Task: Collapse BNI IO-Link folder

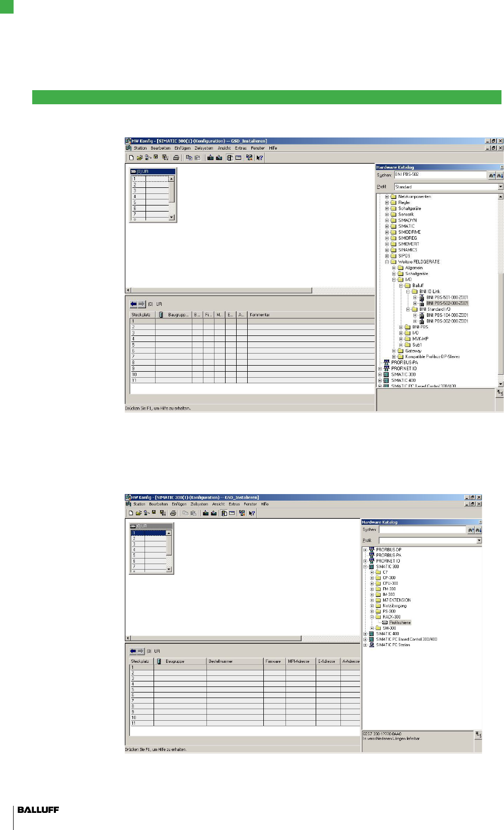Action: coord(408,292)
